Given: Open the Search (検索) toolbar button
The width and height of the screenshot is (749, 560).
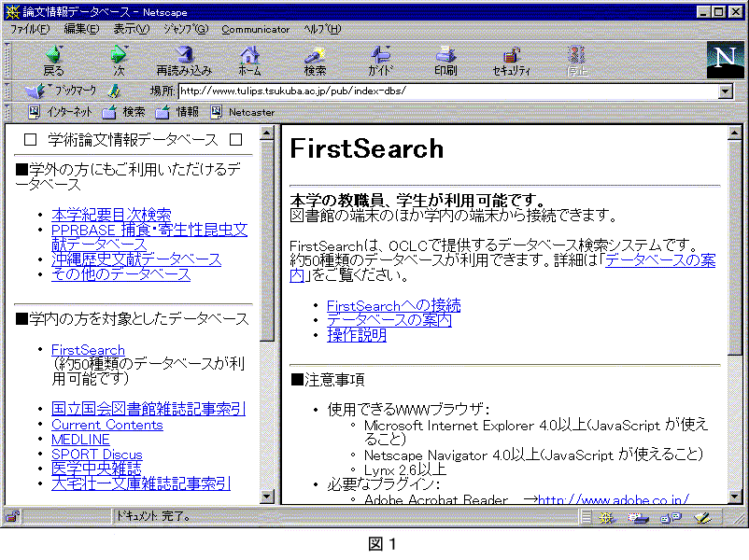Looking at the screenshot, I should coord(315,61).
